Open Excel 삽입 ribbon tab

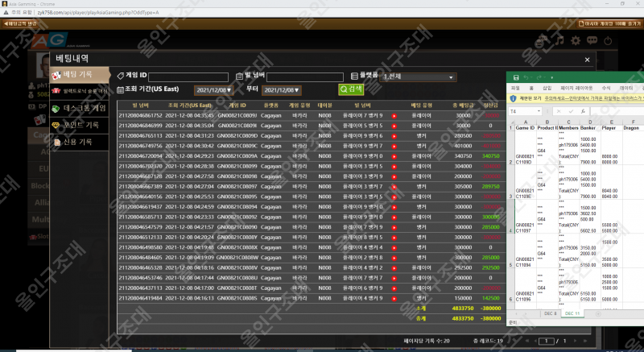tap(547, 88)
